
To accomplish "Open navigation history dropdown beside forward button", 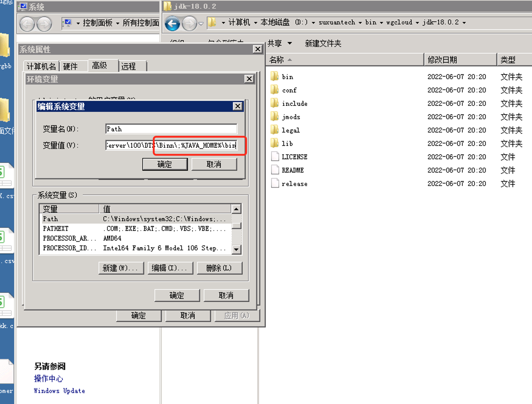I will tap(201, 24).
